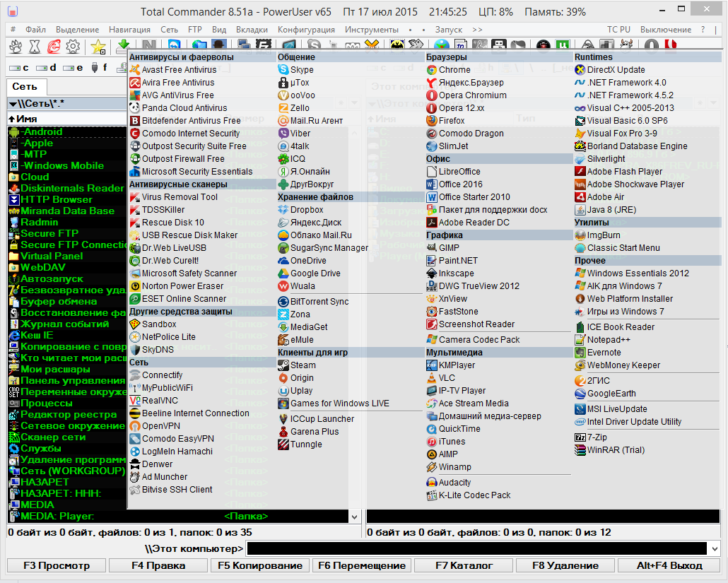
Task: Select the Процессы entry in left panel
Action: click(x=47, y=404)
